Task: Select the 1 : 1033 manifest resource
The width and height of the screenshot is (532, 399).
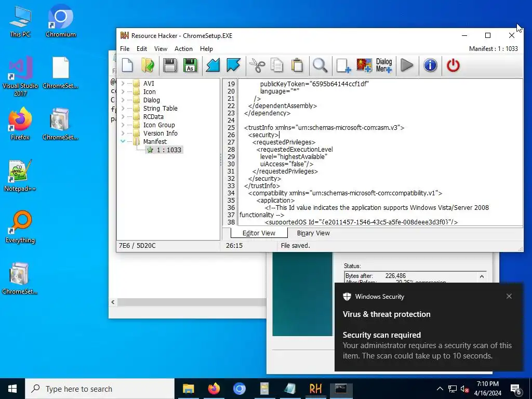Action: (165, 150)
